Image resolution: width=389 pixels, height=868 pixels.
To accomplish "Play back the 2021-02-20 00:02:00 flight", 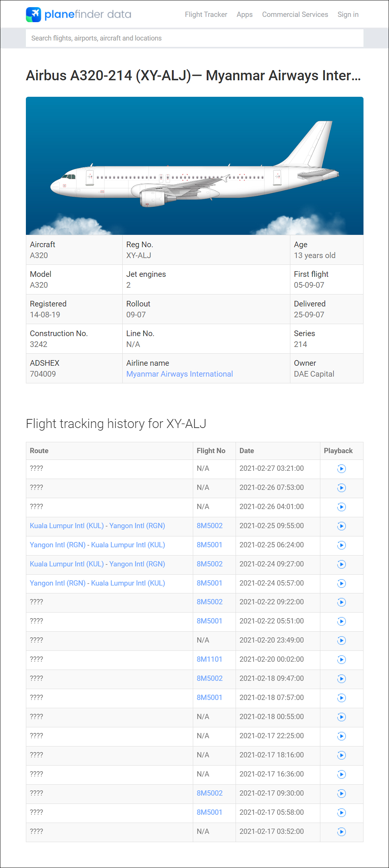I will 341,659.
